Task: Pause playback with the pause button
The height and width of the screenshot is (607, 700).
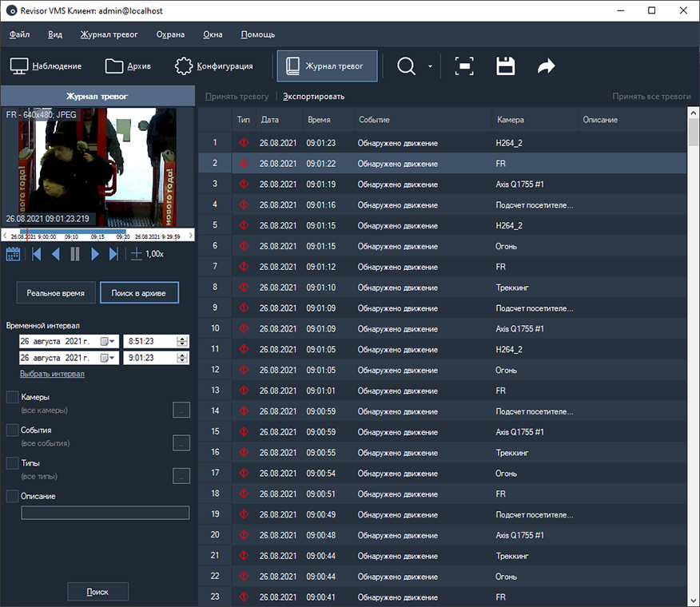Action: pyautogui.click(x=74, y=254)
